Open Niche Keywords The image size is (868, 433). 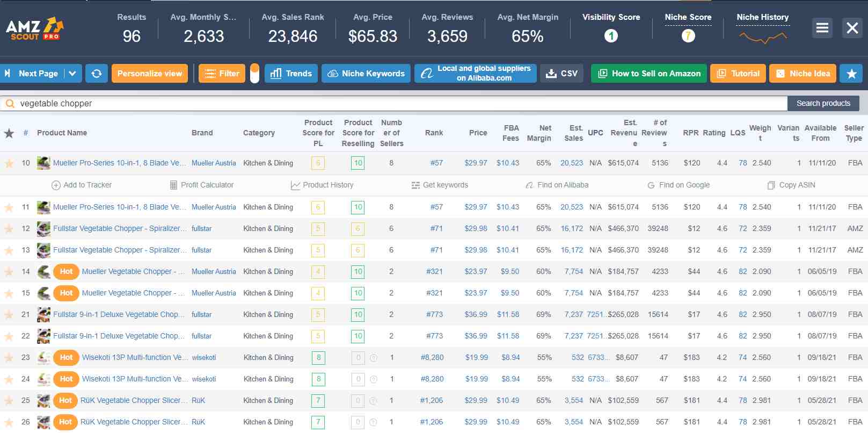click(x=366, y=74)
